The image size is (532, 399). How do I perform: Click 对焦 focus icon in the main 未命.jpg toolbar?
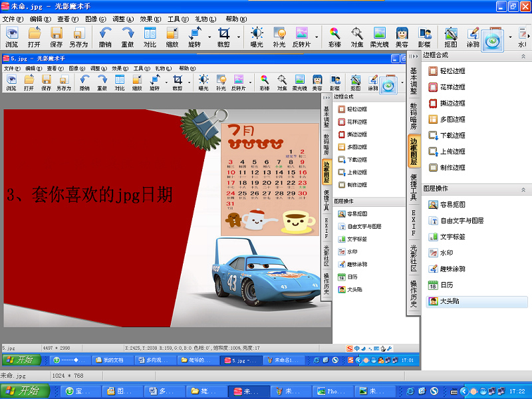coord(357,37)
